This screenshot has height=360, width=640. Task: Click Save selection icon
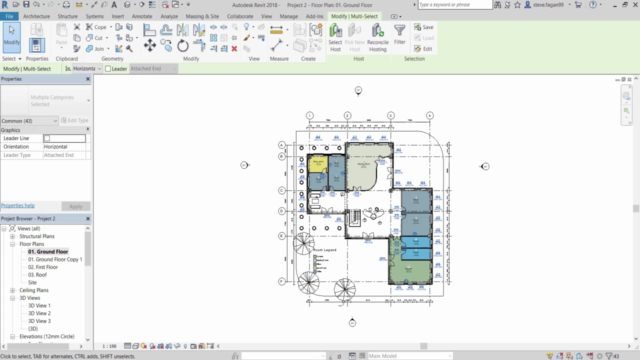[424, 27]
